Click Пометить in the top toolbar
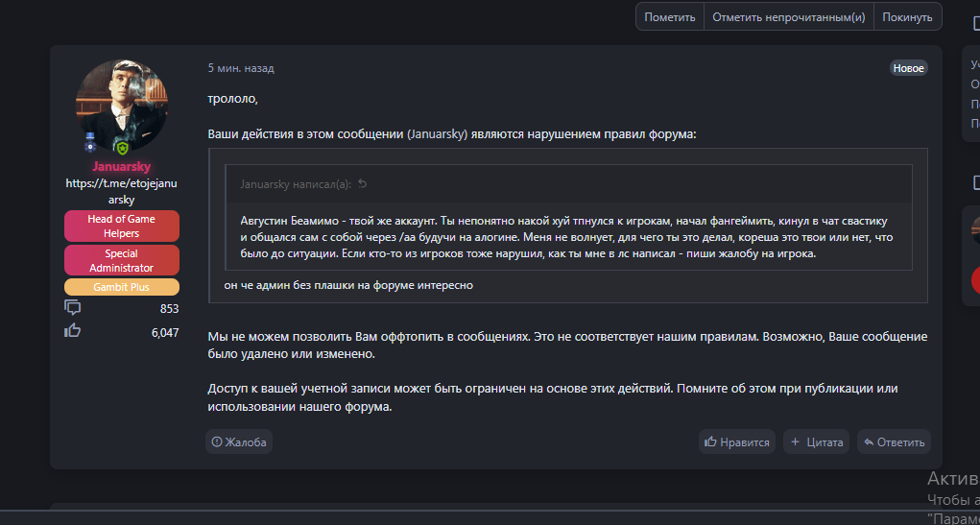Image resolution: width=980 pixels, height=525 pixels. click(x=669, y=17)
